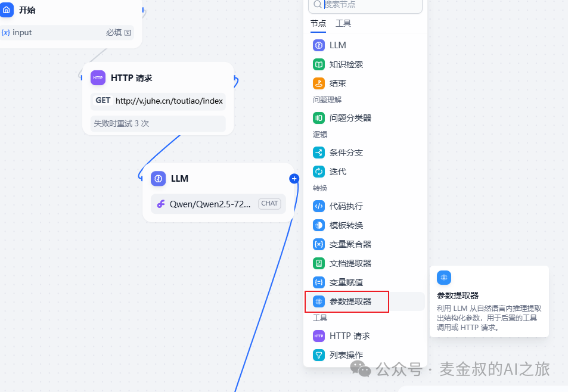568x392 pixels.
Task: Click the LLM node title on canvas
Action: [x=179, y=179]
